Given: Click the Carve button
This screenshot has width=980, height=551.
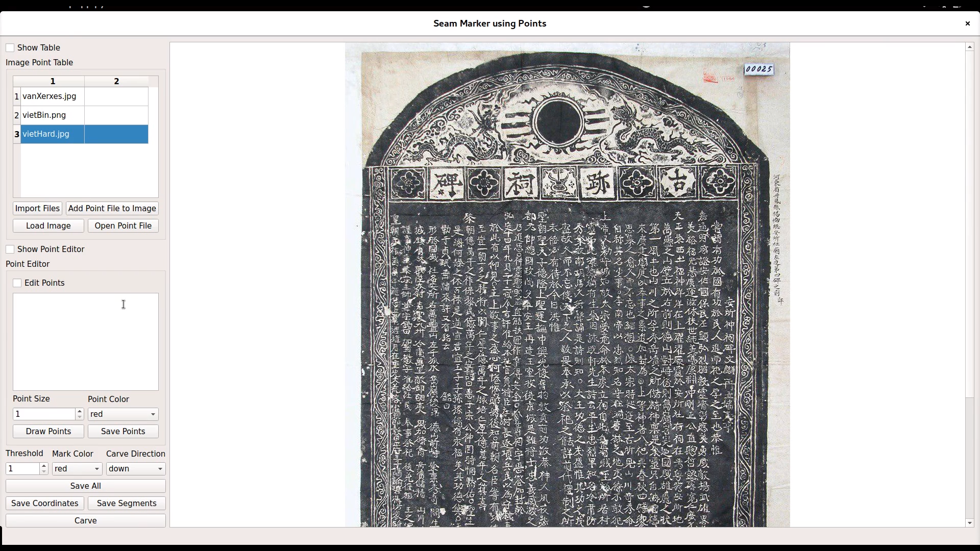Looking at the screenshot, I should (x=86, y=521).
